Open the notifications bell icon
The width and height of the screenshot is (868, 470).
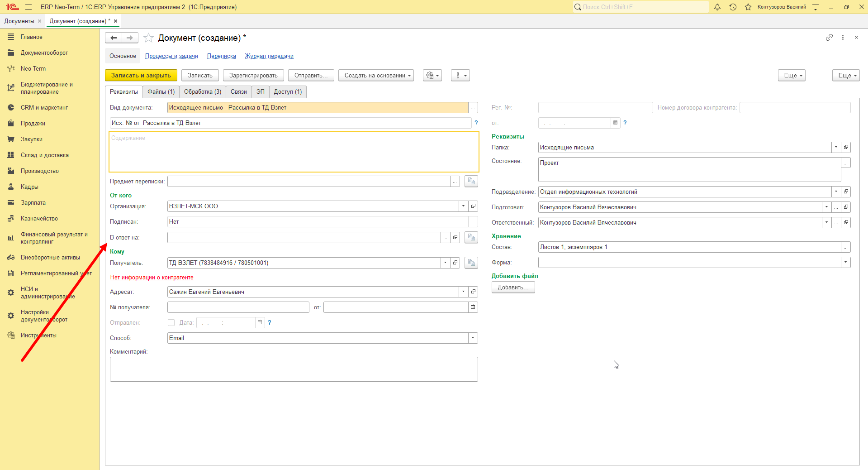pyautogui.click(x=717, y=7)
